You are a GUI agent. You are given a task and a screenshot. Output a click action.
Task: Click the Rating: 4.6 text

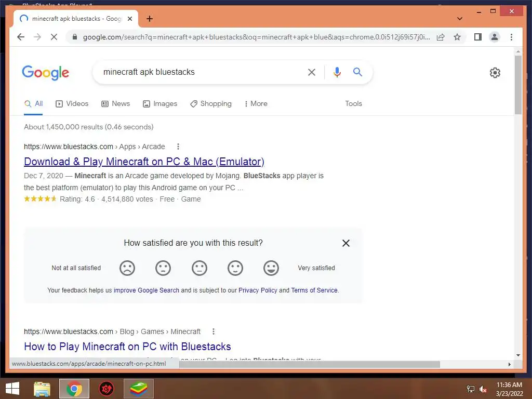77,199
